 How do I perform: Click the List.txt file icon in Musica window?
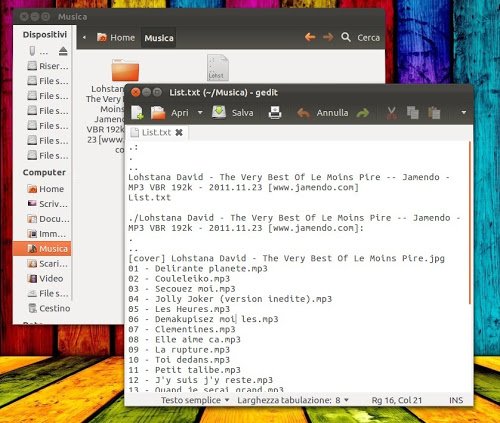point(218,68)
